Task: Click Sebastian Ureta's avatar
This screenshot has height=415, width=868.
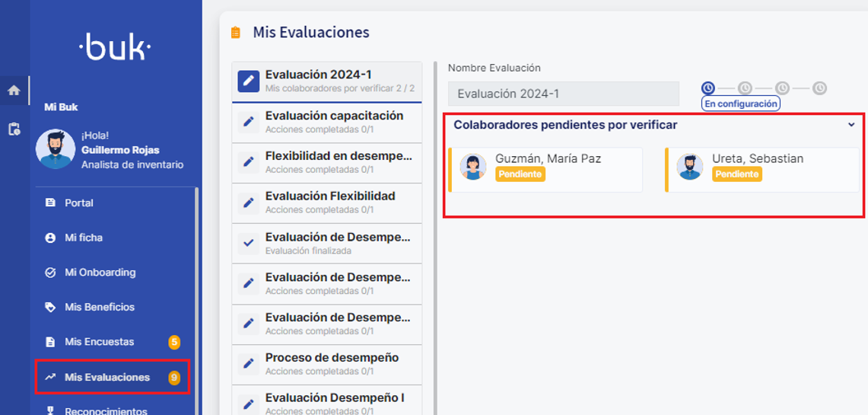Action: pos(689,167)
